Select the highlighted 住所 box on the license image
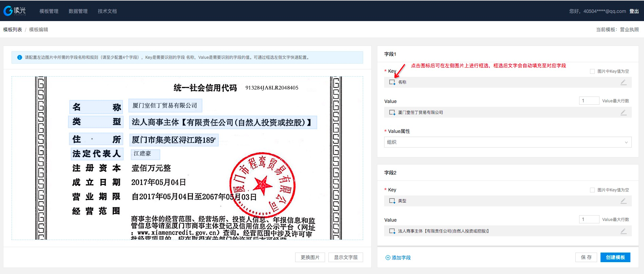 96,139
